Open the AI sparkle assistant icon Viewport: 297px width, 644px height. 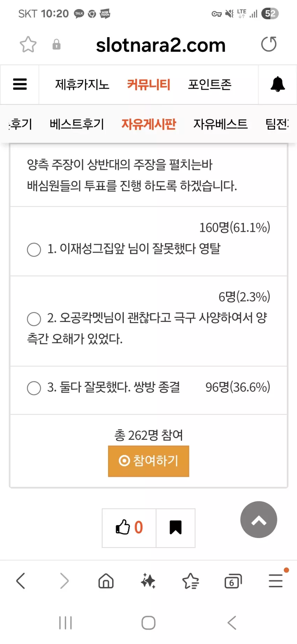click(x=148, y=581)
